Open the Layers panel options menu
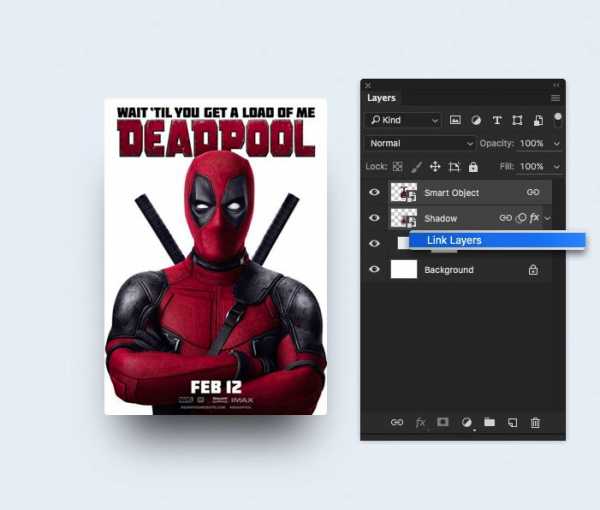The width and height of the screenshot is (600, 510). (555, 98)
